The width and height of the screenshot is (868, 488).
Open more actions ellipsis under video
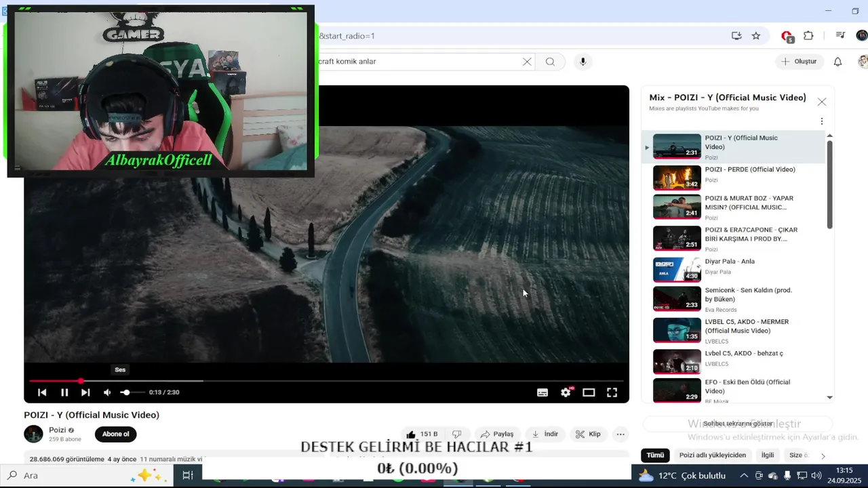[x=620, y=434]
